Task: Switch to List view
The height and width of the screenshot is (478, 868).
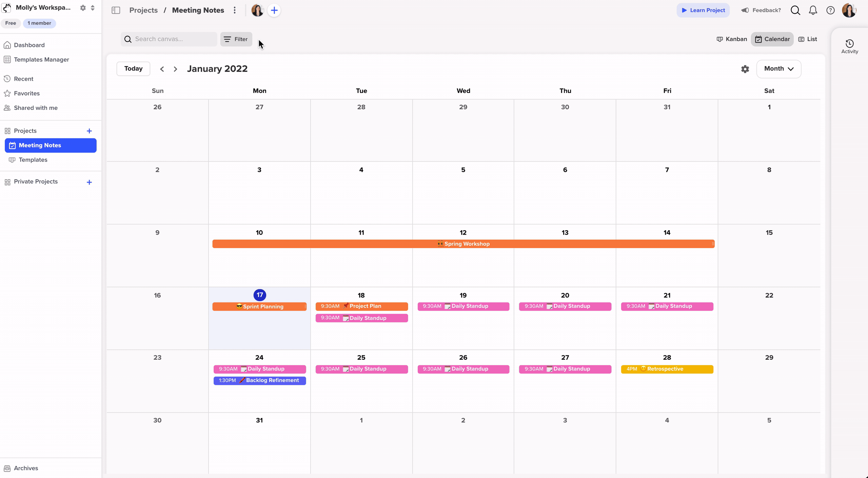Action: click(x=808, y=39)
